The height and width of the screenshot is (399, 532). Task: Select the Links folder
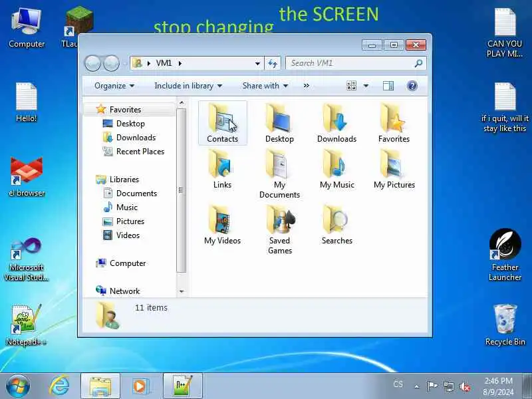coord(222,170)
